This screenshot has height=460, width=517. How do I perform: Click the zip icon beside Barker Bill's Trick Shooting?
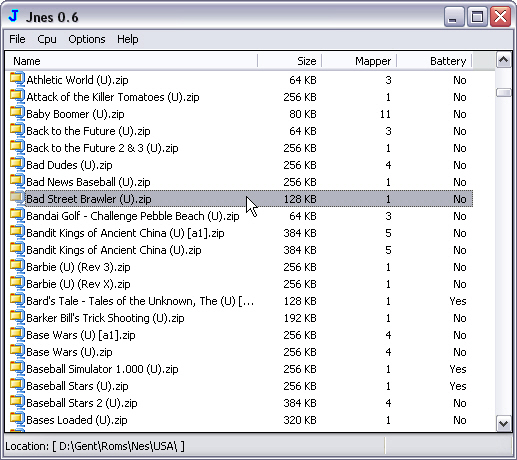coord(17,317)
